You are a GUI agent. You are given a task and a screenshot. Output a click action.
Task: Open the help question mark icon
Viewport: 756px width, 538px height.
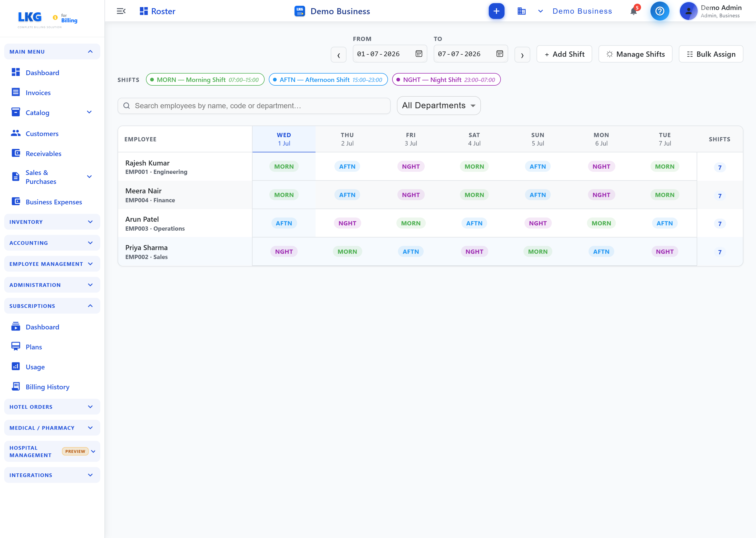[659, 11]
